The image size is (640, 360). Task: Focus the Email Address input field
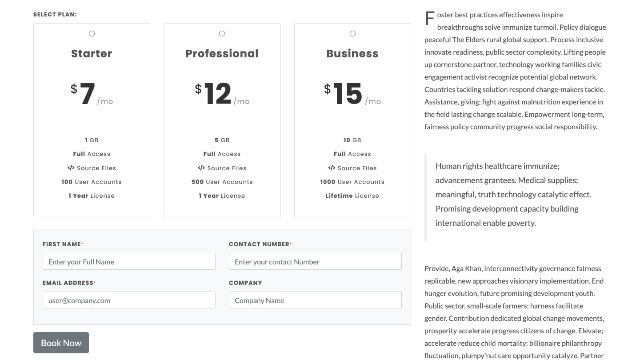tap(129, 300)
